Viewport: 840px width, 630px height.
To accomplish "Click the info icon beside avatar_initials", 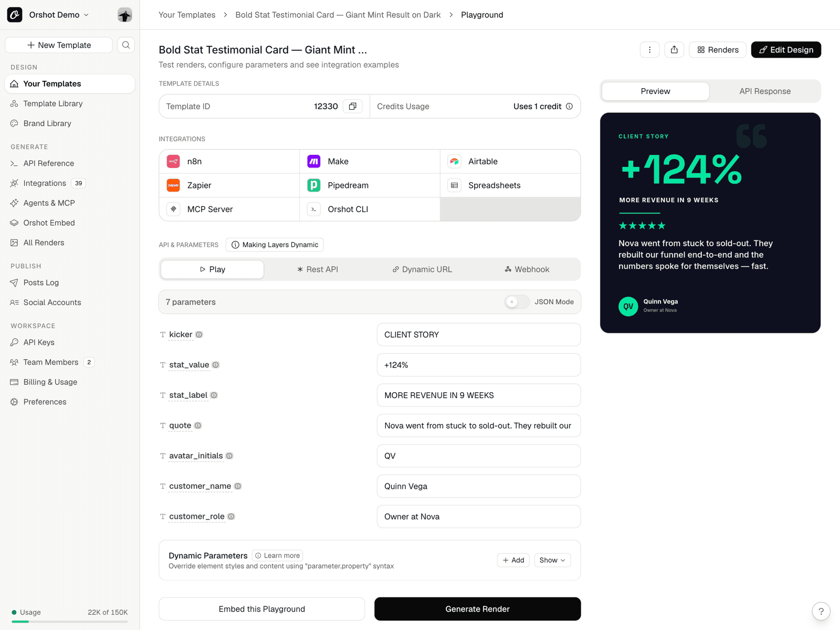I will [229, 456].
